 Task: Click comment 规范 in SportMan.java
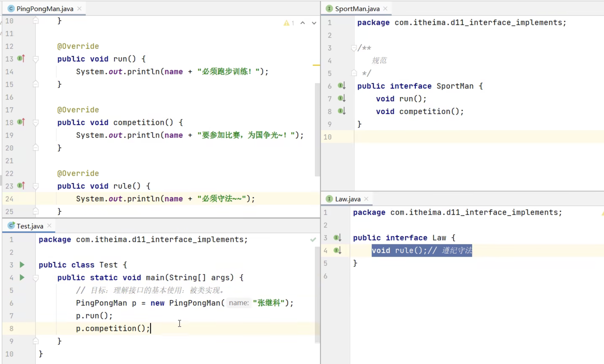tap(379, 60)
